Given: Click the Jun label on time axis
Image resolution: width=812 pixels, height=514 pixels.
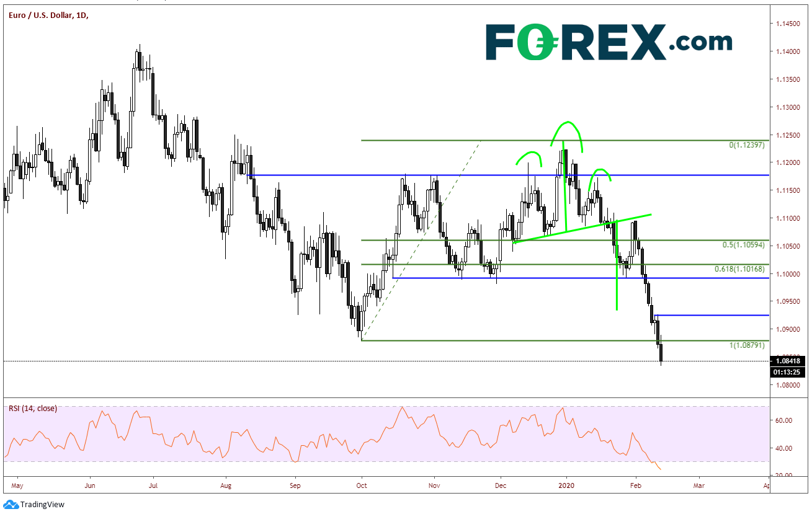Looking at the screenshot, I should [91, 487].
